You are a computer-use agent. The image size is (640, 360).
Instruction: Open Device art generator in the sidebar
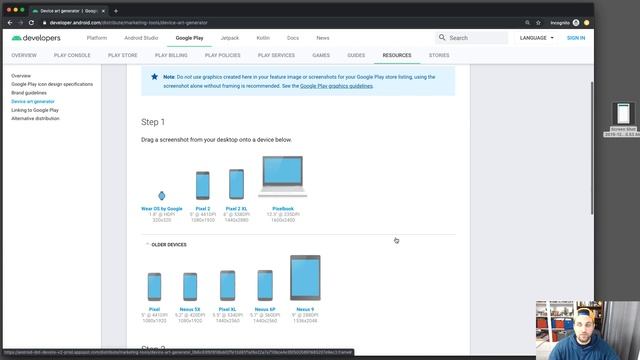point(33,101)
